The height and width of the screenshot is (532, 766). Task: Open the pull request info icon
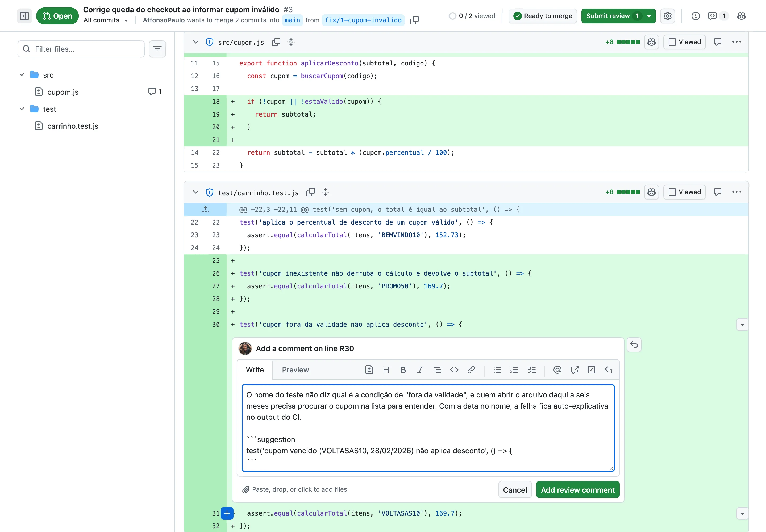(695, 16)
